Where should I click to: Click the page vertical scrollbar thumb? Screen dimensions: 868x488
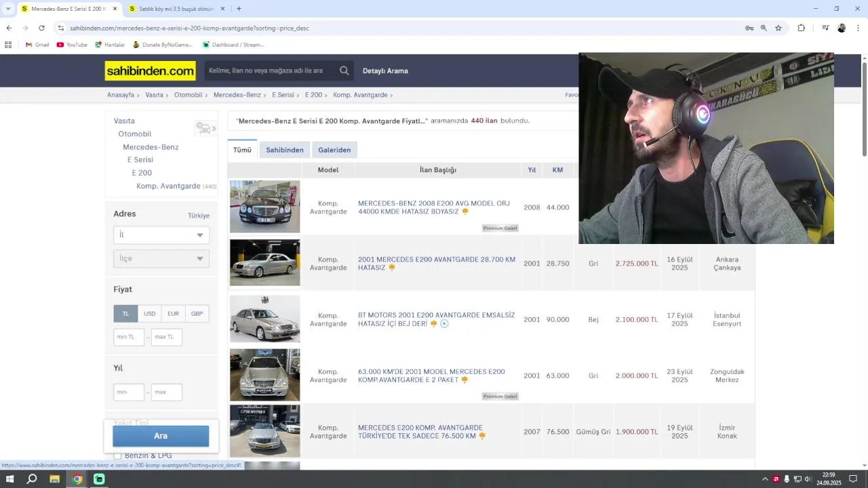coord(865,108)
